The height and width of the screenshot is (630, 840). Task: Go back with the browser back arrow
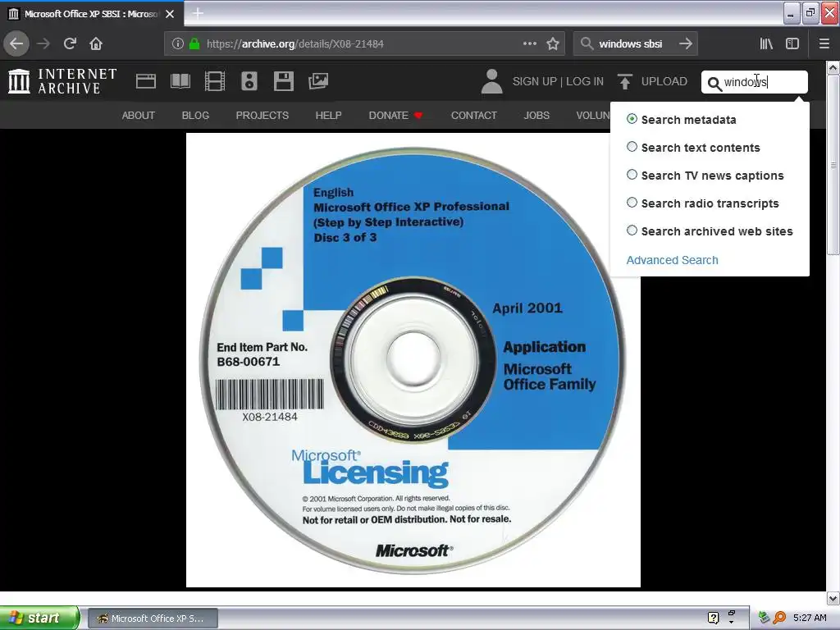point(16,44)
